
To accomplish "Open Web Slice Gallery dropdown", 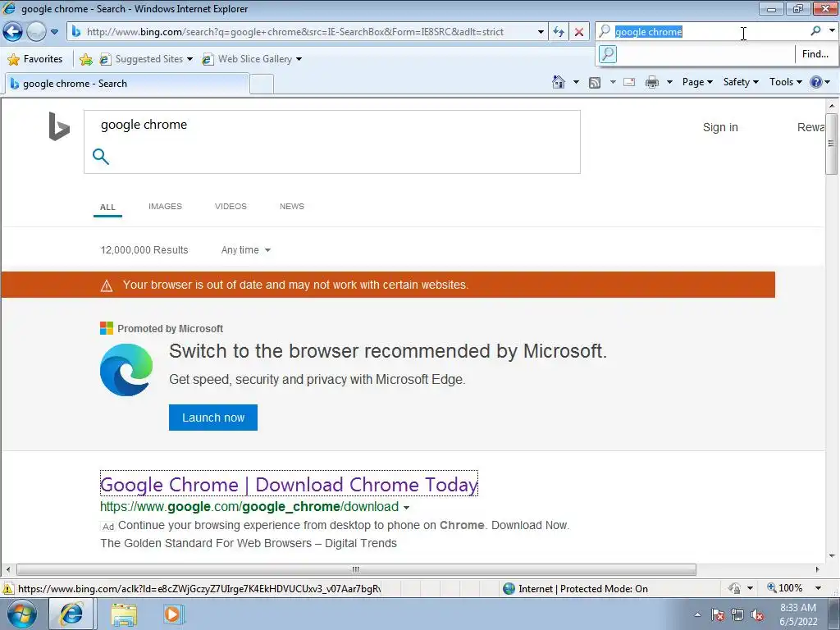I will [253, 59].
